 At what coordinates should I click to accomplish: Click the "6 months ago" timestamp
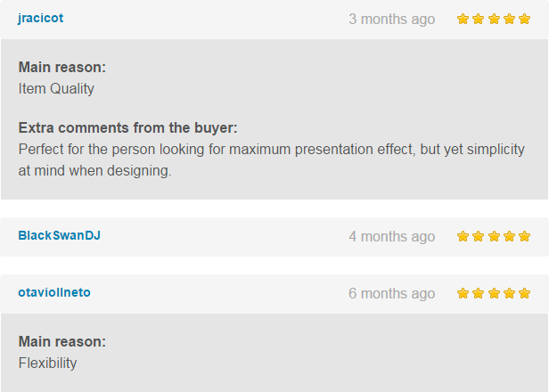(x=392, y=293)
